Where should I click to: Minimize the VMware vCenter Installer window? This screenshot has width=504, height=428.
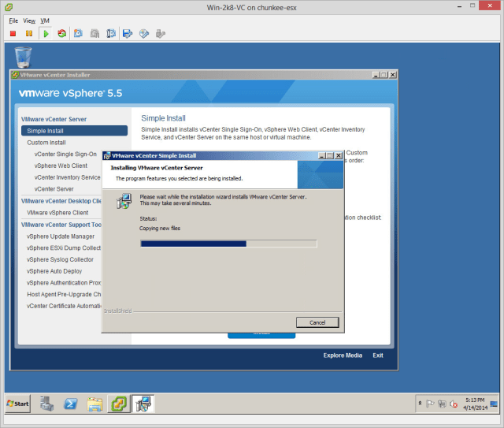point(376,75)
